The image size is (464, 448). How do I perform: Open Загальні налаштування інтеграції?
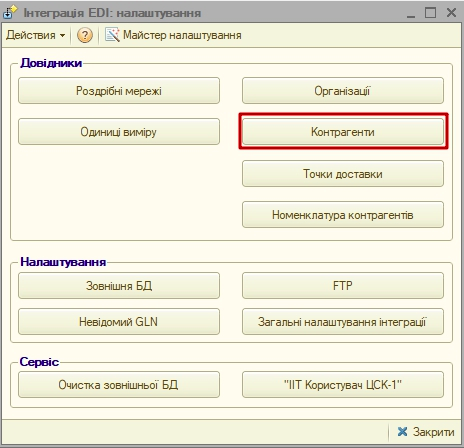pos(343,322)
